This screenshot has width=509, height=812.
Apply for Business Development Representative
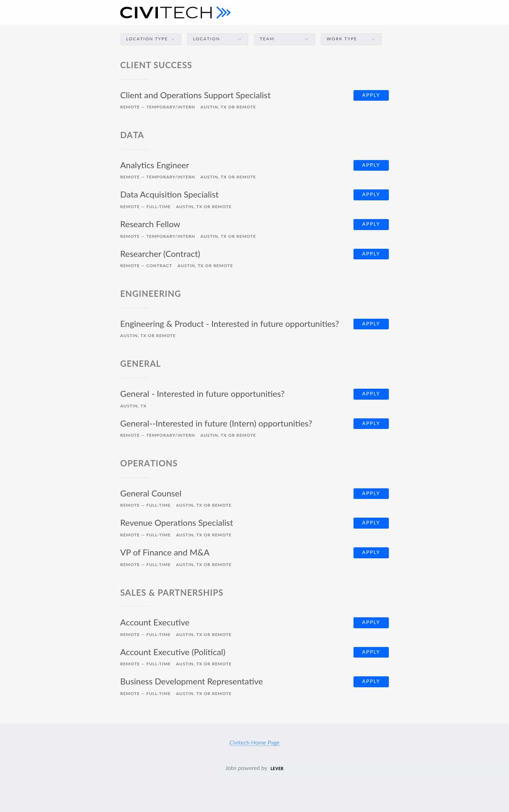coord(371,682)
